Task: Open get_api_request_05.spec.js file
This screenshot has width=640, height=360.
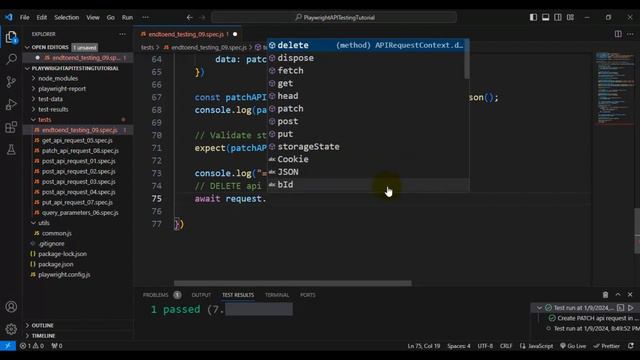Action: point(77,140)
